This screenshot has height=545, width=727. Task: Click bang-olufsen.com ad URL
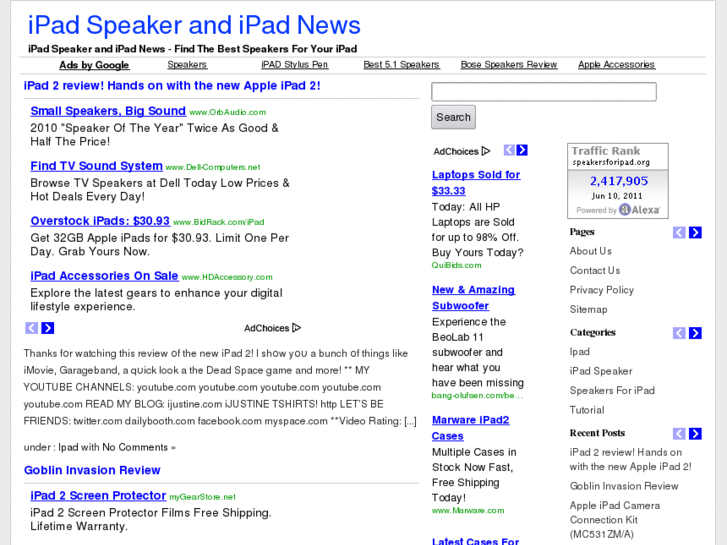click(477, 396)
